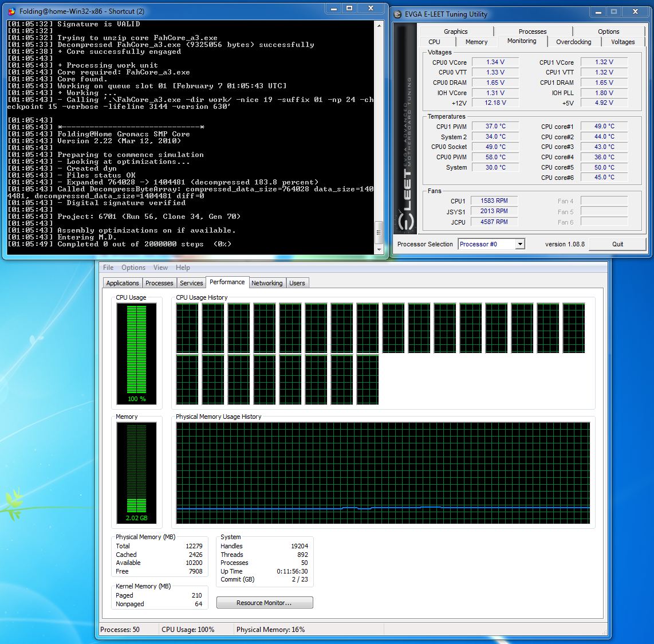Click the CPU core#5 temperature 50.0 °C
Image resolution: width=654 pixels, height=644 pixels.
click(604, 167)
